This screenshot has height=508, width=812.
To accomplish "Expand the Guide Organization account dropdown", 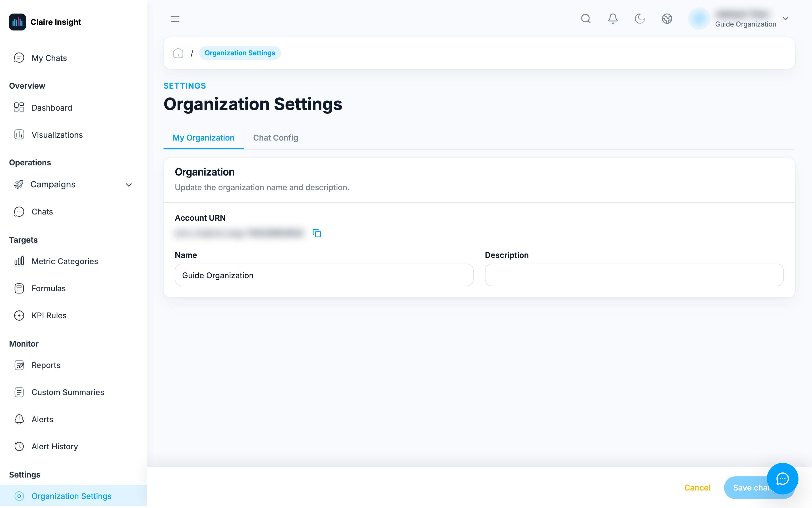I will [785, 18].
